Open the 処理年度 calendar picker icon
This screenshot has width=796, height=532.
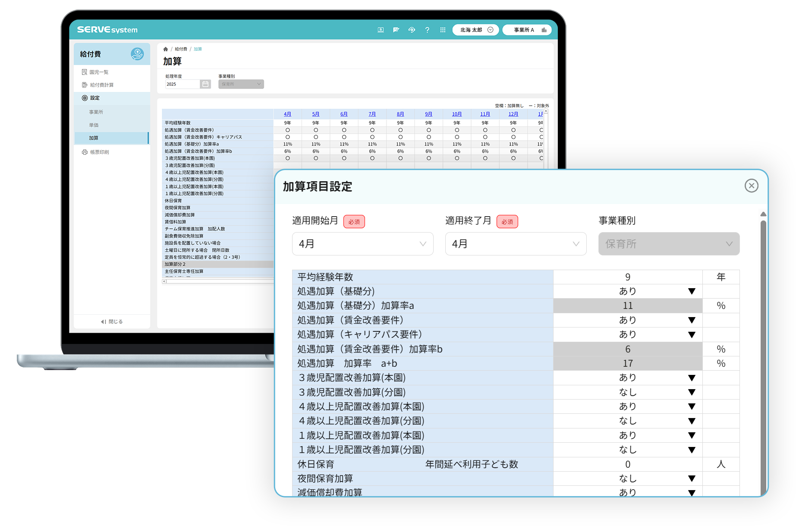(x=205, y=84)
